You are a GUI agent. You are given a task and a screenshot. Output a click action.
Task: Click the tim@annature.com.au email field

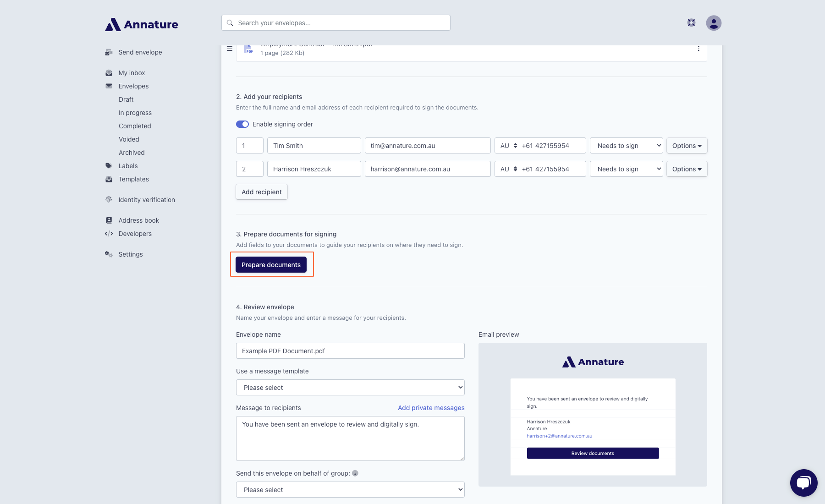click(x=428, y=146)
